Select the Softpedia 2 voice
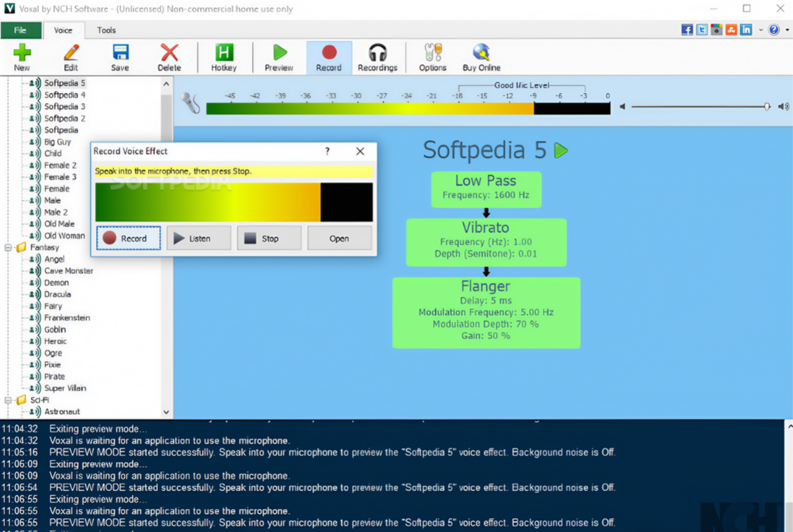Screen dimensions: 793x532 coord(65,118)
